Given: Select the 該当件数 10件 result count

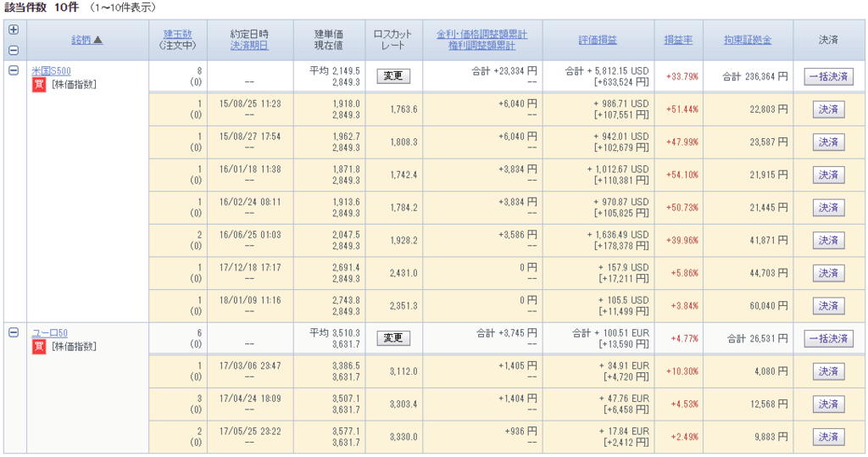Looking at the screenshot, I should click(x=42, y=8).
